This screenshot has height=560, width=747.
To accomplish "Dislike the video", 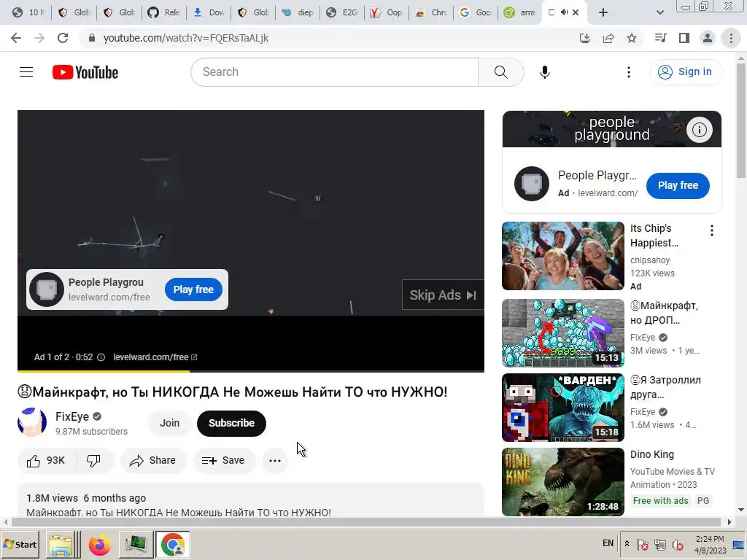I will [x=94, y=461].
